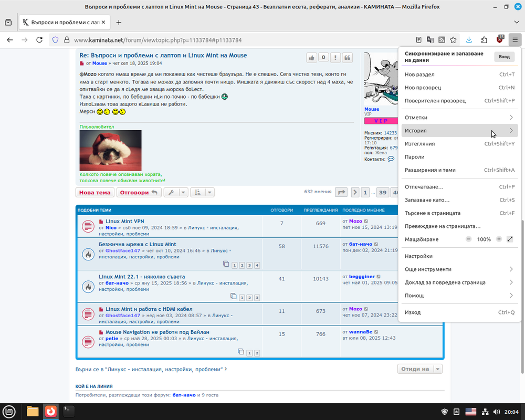Expand the История submenu
Viewport: 525px width, 420px height.
pyautogui.click(x=459, y=130)
